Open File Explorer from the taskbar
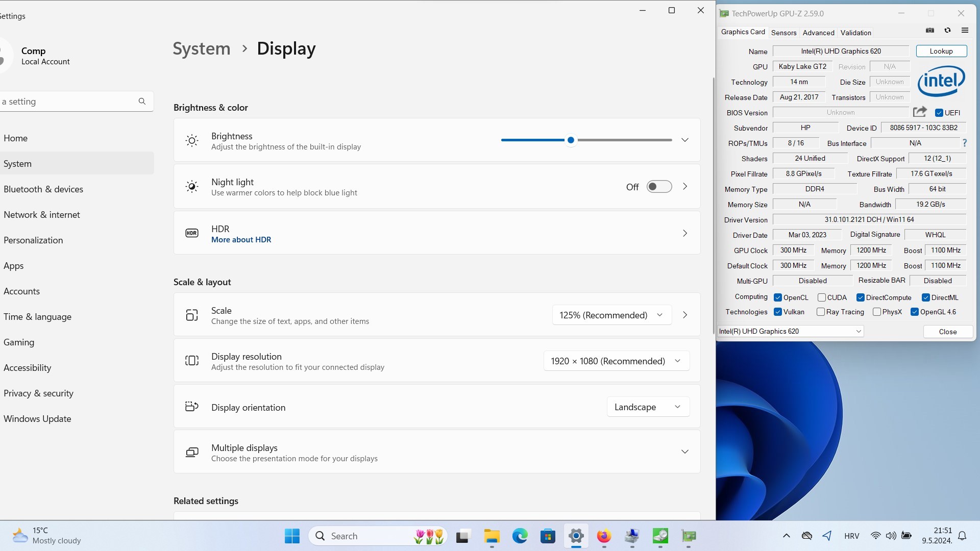980x551 pixels. coord(492,536)
